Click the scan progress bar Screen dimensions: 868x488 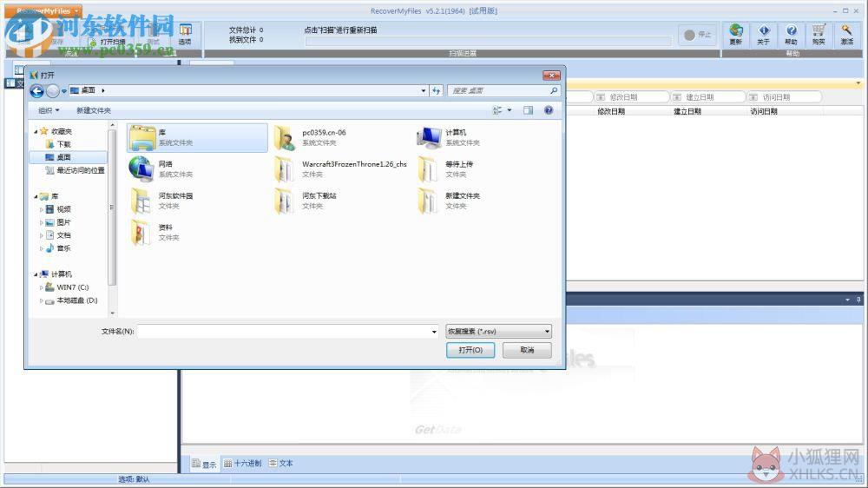[x=487, y=42]
